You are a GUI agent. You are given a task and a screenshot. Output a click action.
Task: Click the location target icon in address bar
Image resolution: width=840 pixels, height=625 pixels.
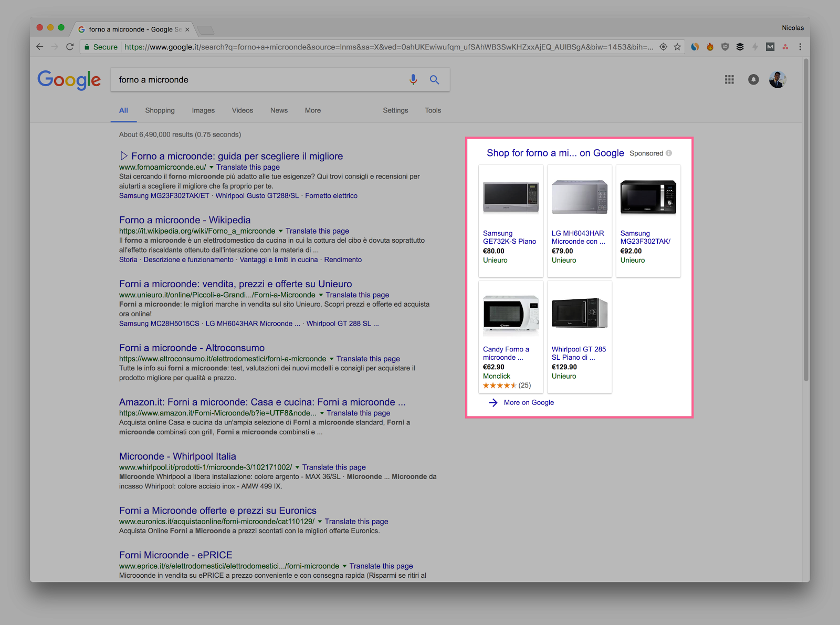(x=664, y=47)
